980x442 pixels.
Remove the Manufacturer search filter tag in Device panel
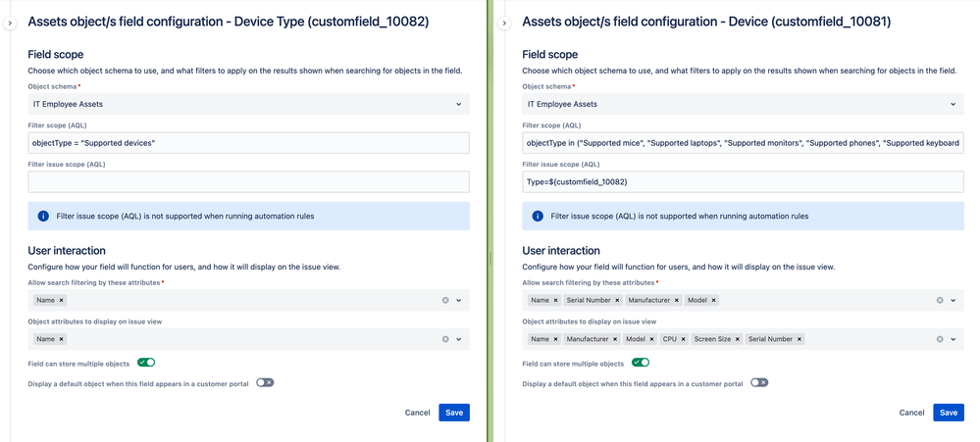pyautogui.click(x=676, y=300)
